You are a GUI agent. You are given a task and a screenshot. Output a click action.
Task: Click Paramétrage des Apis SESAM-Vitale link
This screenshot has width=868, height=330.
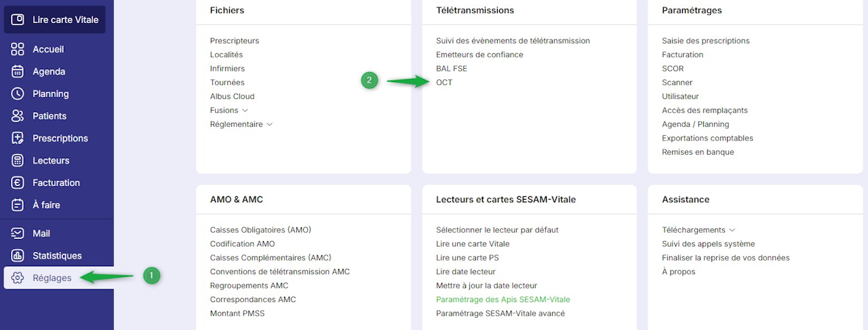click(x=502, y=299)
